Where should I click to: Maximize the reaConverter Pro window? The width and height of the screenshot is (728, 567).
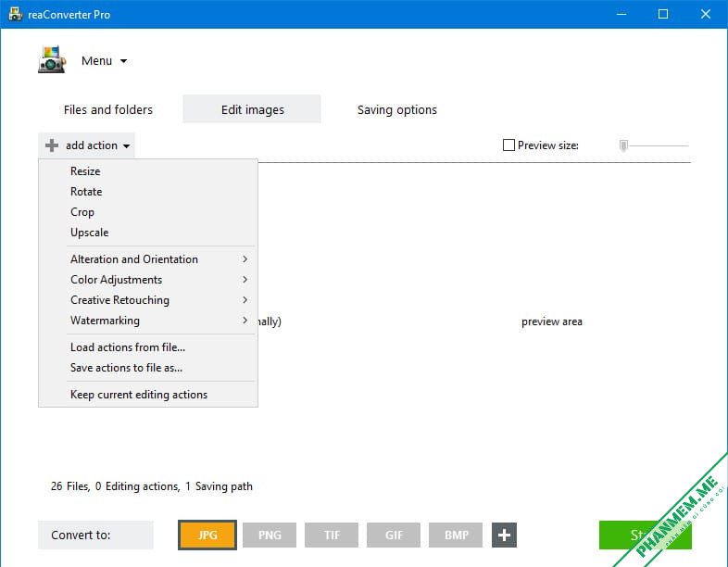(x=663, y=14)
